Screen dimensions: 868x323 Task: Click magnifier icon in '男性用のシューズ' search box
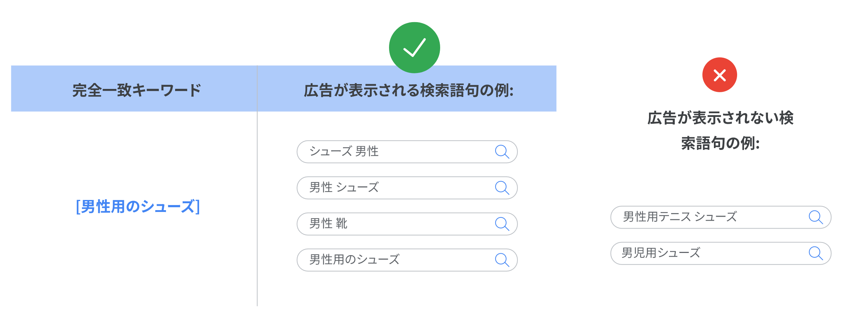tap(502, 260)
